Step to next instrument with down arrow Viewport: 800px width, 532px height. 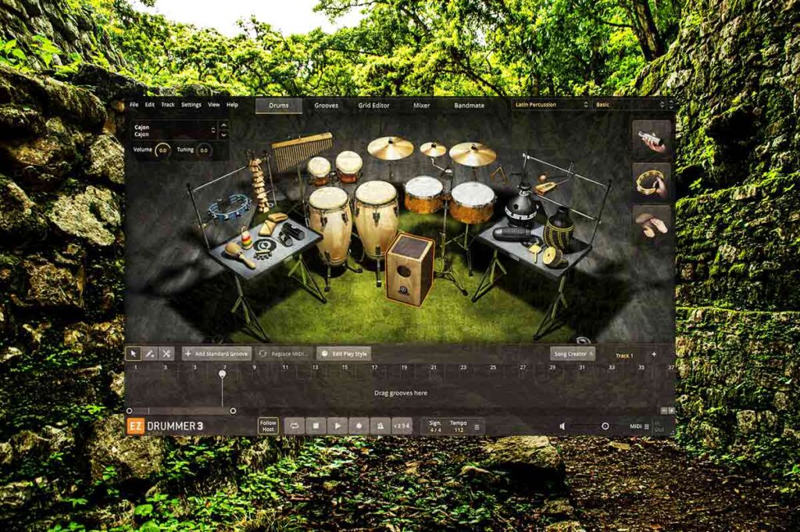click(x=223, y=135)
